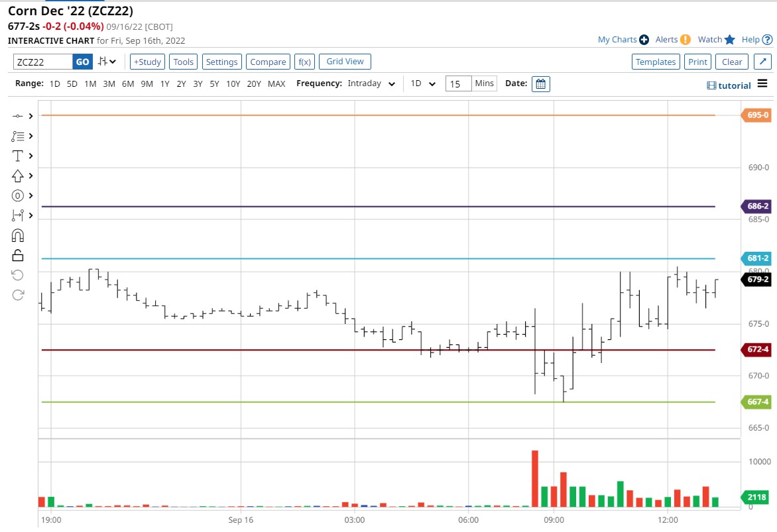Click the tallest red volume bar
Viewport: 777px width, 532px height.
[534, 478]
